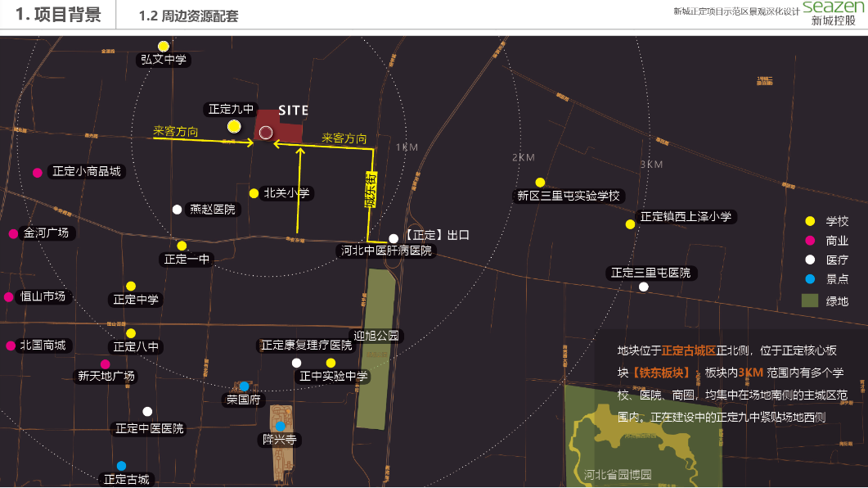
Task: Click the 正定三里屯医院 label
Action: point(650,273)
